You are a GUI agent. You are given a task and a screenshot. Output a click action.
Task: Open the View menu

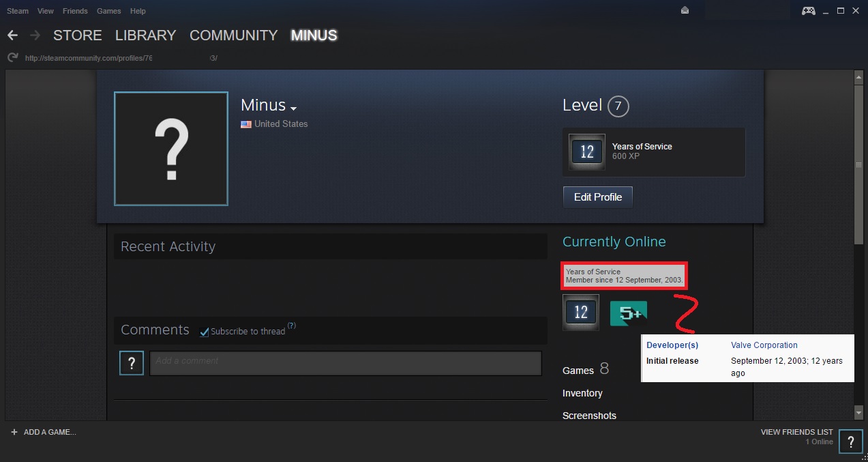tap(46, 11)
